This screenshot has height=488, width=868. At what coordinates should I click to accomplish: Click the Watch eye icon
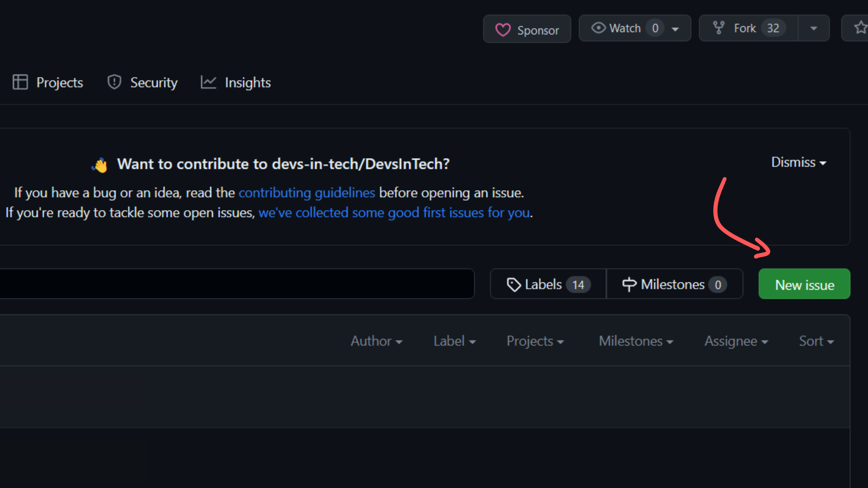(598, 28)
